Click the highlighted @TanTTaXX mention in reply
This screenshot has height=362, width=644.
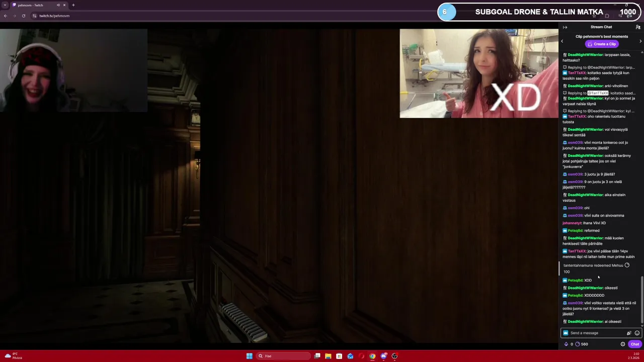click(598, 93)
